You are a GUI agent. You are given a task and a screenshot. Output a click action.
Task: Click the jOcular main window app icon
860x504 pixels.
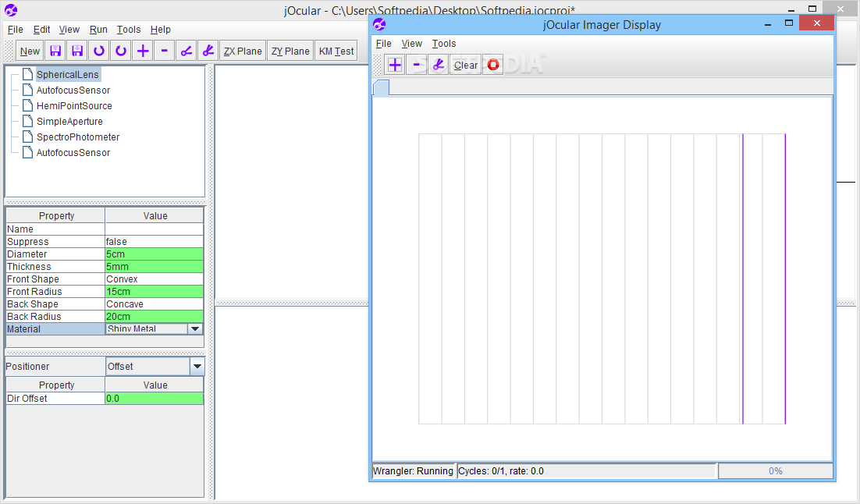tap(11, 10)
